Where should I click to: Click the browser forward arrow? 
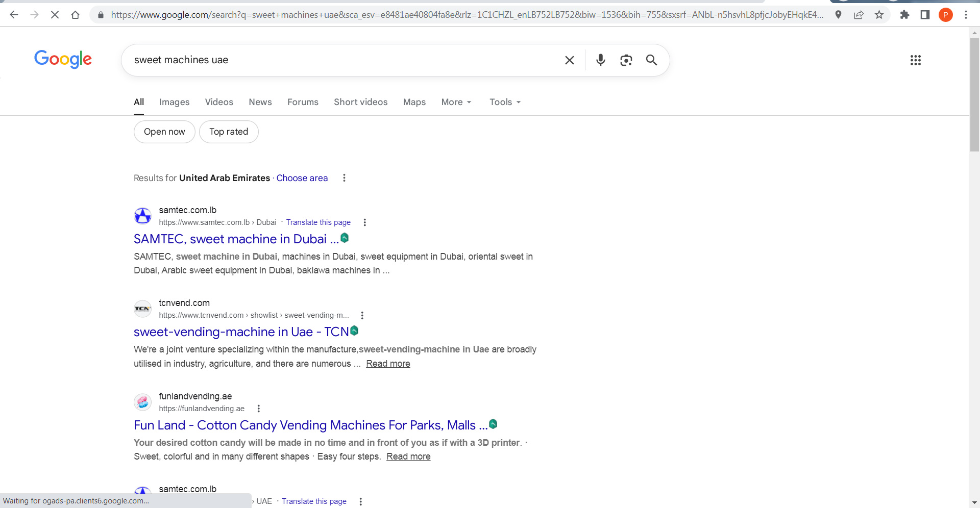(x=34, y=15)
